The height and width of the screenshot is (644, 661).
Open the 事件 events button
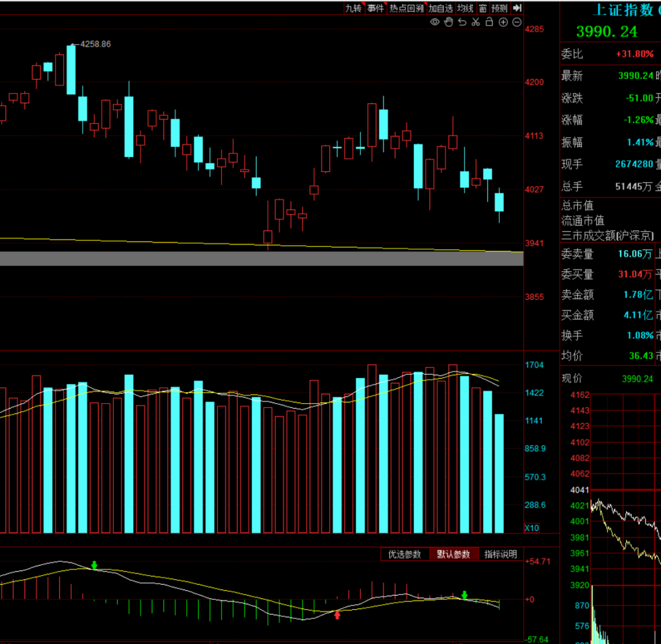tap(375, 9)
